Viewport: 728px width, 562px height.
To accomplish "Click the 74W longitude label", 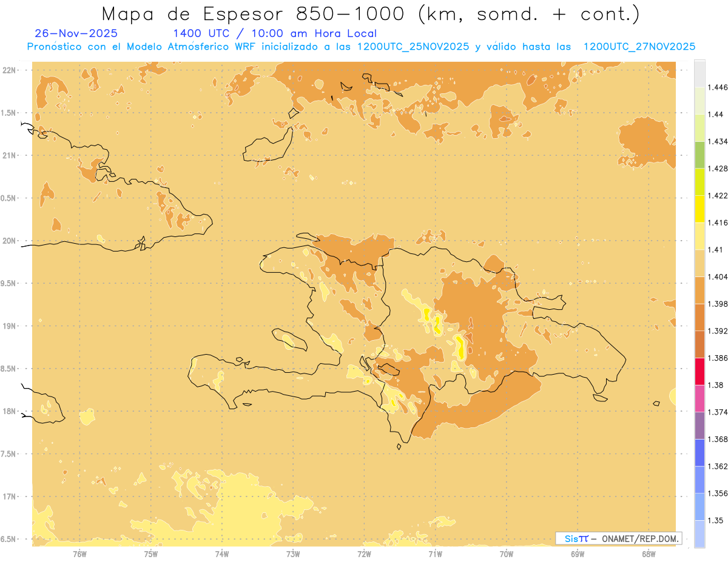I will coord(222,554).
